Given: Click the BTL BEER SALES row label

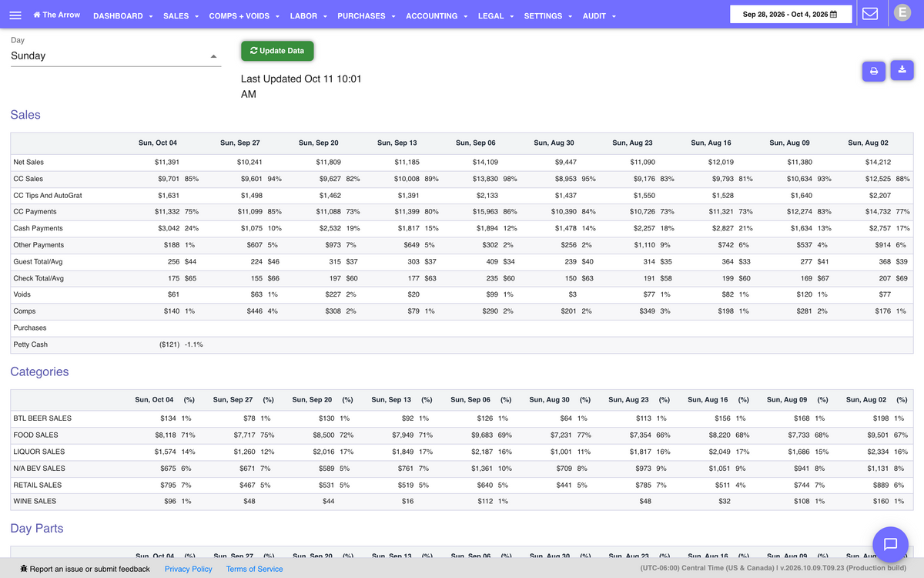Looking at the screenshot, I should point(42,418).
